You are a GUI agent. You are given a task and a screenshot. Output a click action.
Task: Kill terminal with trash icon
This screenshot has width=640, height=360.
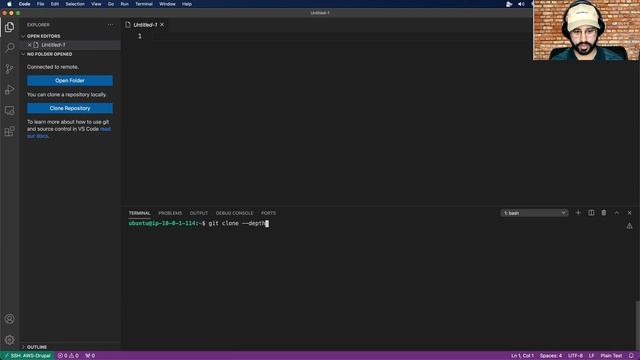click(x=604, y=213)
